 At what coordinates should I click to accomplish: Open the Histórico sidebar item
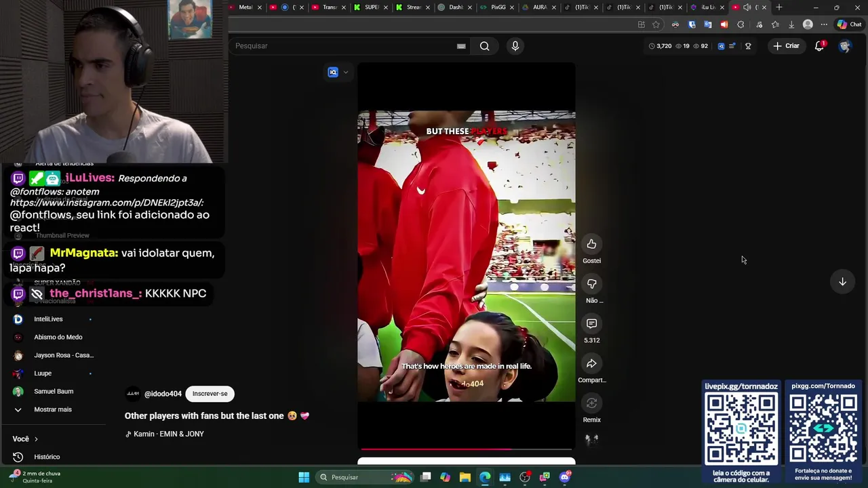tap(47, 457)
